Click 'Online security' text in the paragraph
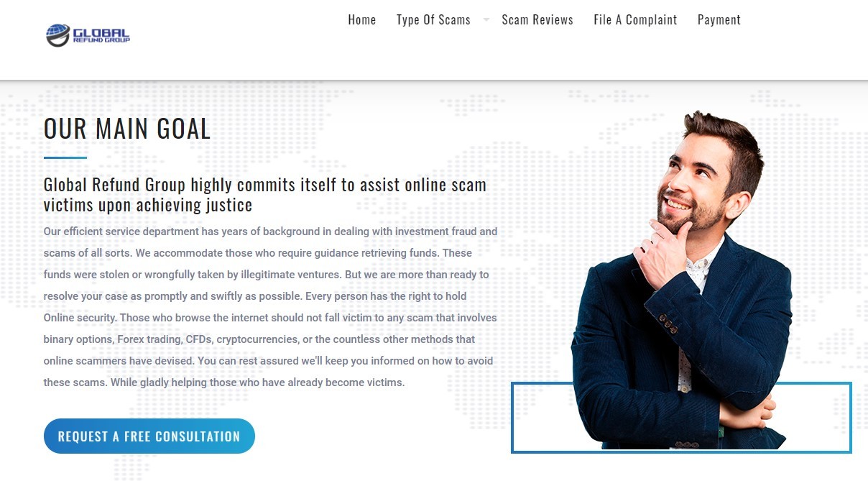Screen dimensions: 868x481 coord(80,318)
